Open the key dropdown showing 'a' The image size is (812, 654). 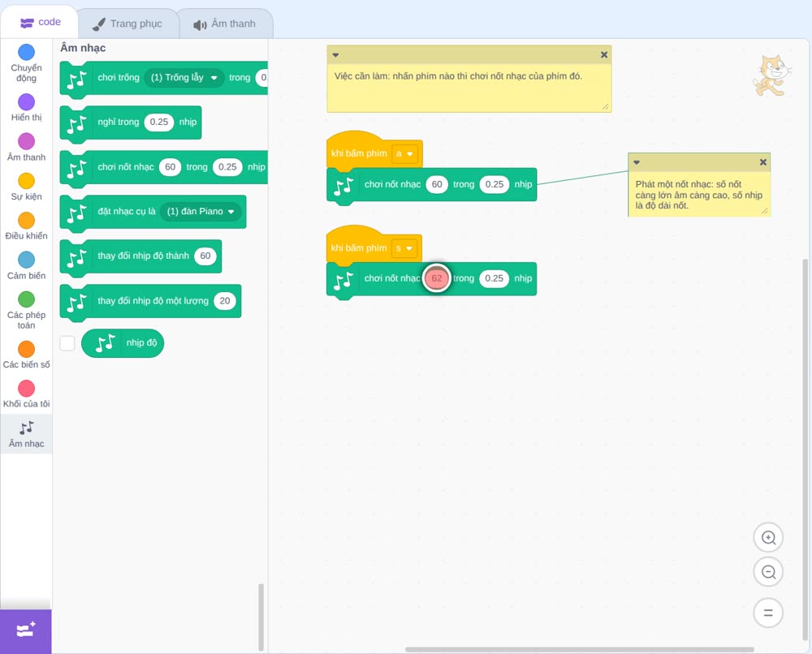[x=404, y=153]
